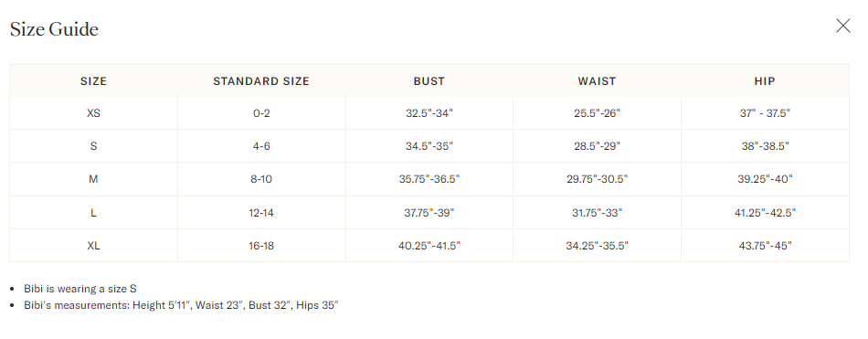Select the M size row label
This screenshot has height=339, width=868.
pos(93,179)
